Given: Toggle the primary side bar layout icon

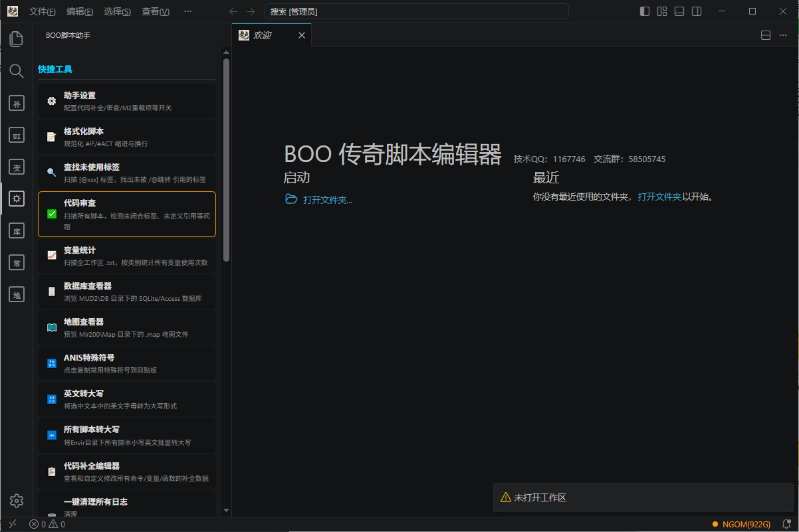Looking at the screenshot, I should pos(645,11).
